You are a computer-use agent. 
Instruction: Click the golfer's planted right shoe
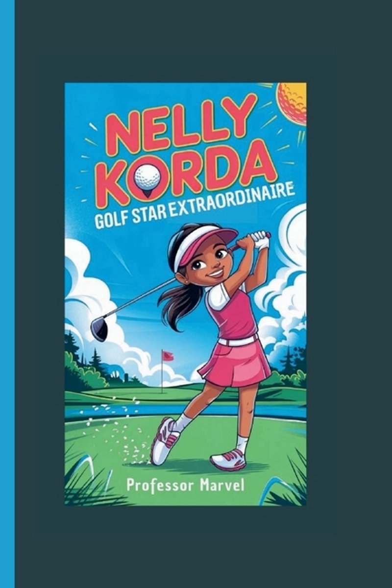(x=228, y=459)
